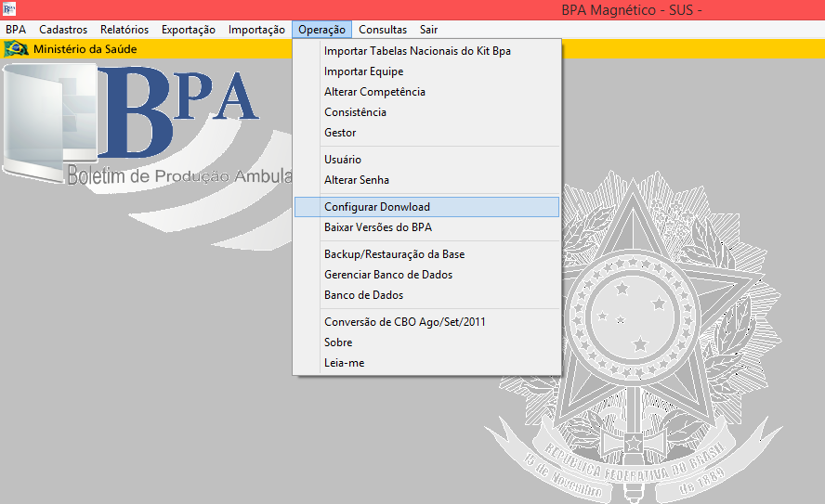Collapse the open Operação menu
This screenshot has width=825, height=504.
click(322, 30)
